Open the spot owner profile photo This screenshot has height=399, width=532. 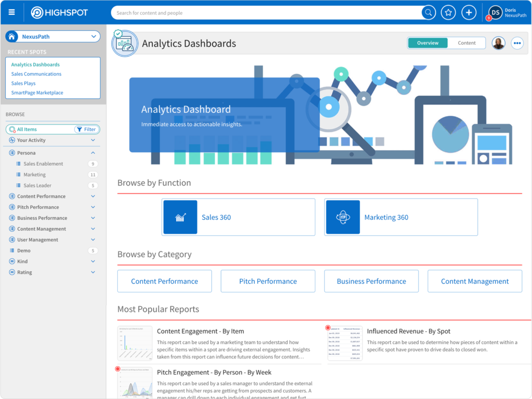pos(498,43)
